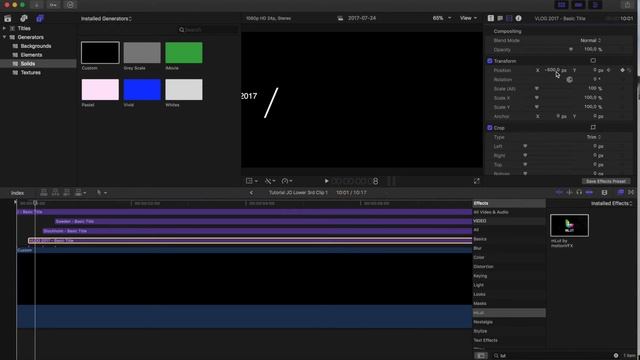Click the Transform on-screen controls icon

[x=593, y=61]
